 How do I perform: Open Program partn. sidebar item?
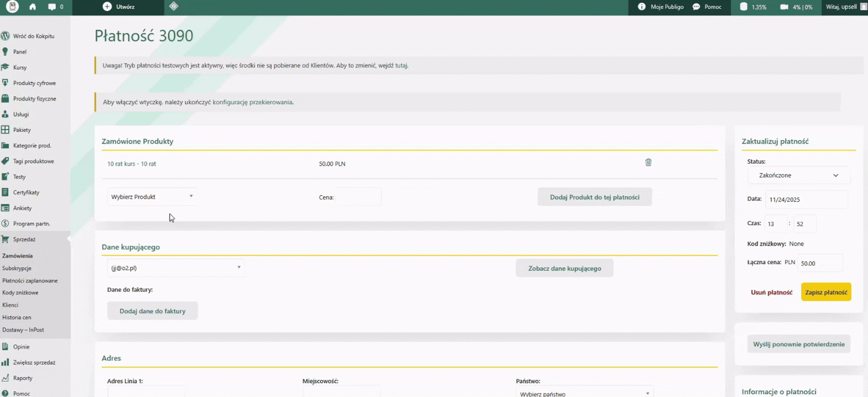pyautogui.click(x=31, y=224)
